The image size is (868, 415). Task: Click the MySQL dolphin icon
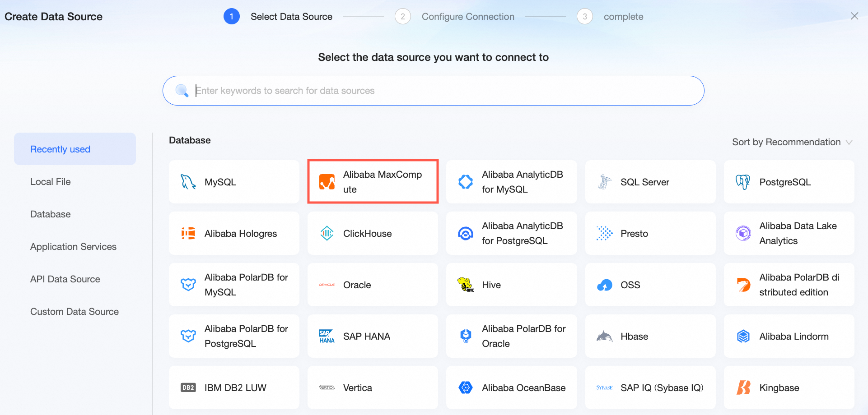coord(188,182)
